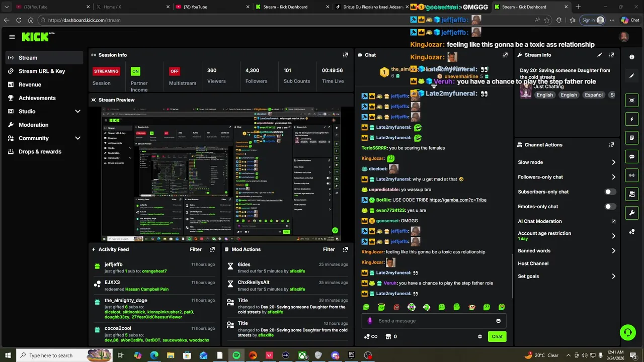Image resolution: width=644 pixels, height=362 pixels.
Task: Click the camera icon in right sidebar
Action: 632,194
